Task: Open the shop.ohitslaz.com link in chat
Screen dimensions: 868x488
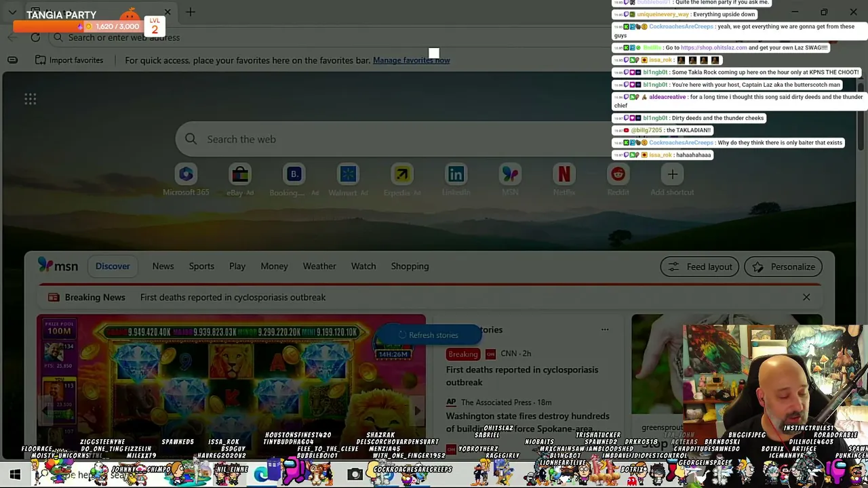Action: (713, 48)
